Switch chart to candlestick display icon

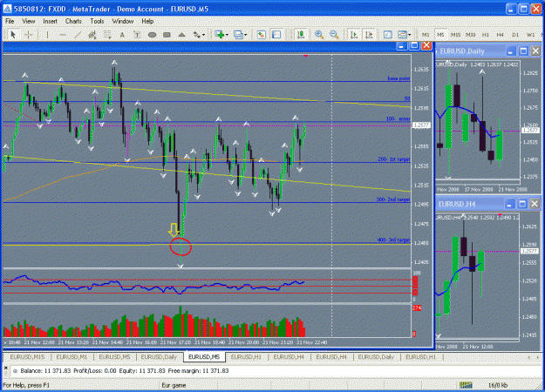tap(301, 34)
